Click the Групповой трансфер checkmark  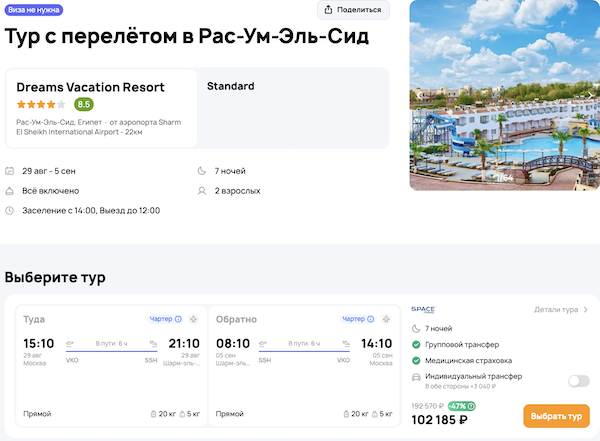(x=416, y=344)
